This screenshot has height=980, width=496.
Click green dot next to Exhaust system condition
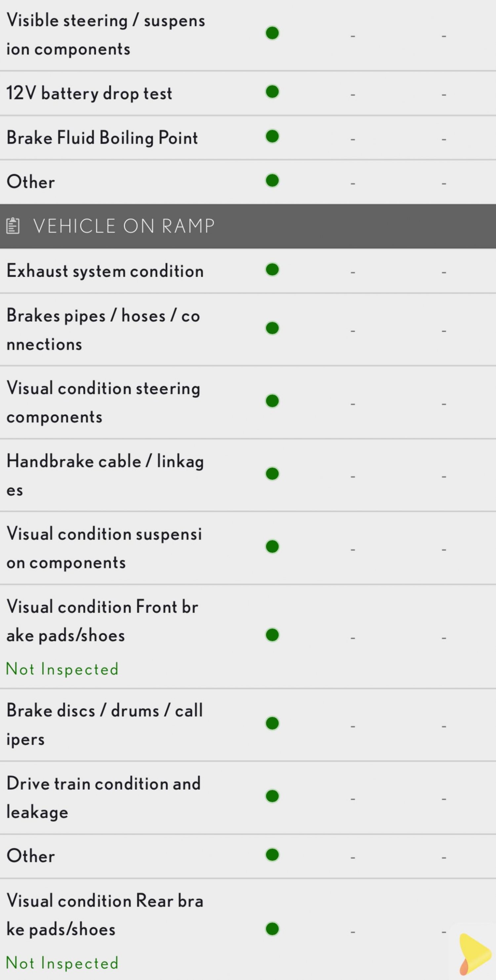pyautogui.click(x=272, y=269)
